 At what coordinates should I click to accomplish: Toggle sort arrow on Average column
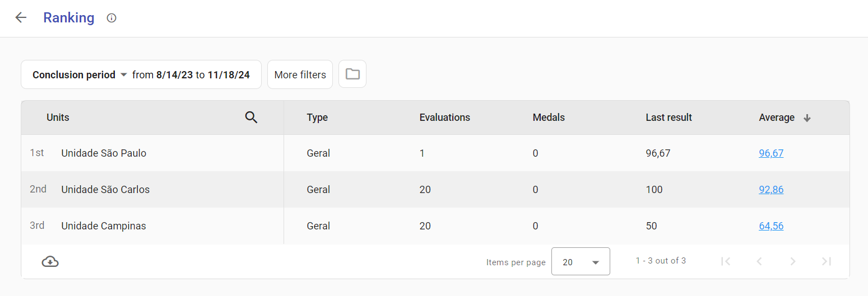pyautogui.click(x=807, y=118)
